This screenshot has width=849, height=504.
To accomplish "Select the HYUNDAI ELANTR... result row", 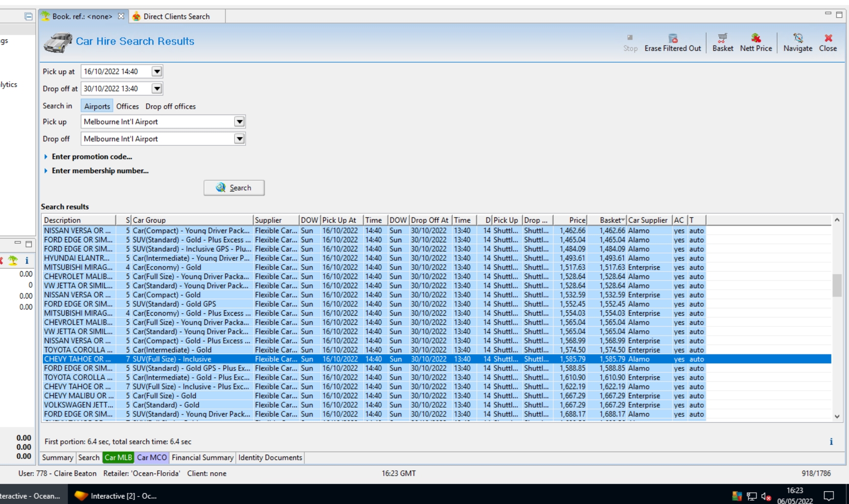I will coord(436,258).
